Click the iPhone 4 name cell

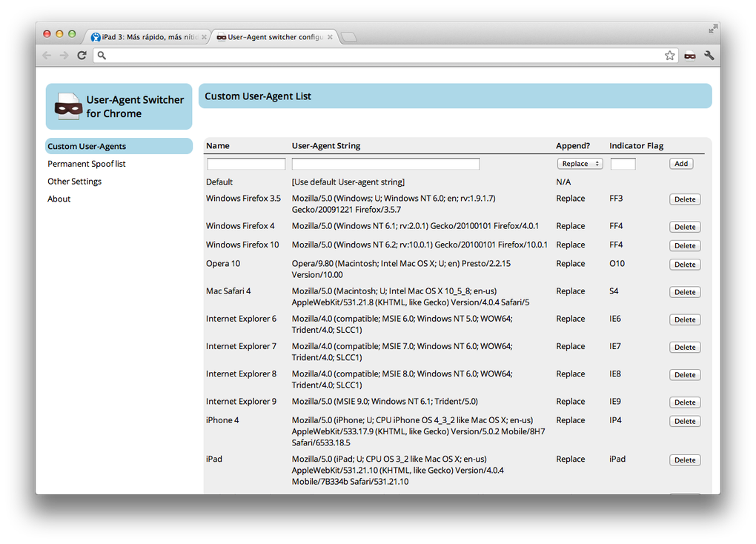(x=222, y=420)
